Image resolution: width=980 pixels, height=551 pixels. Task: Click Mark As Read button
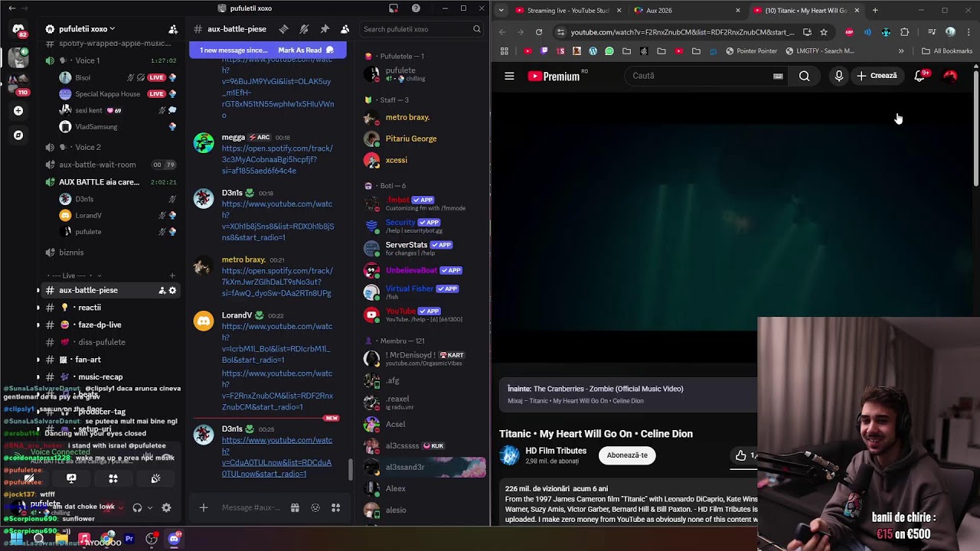point(305,50)
